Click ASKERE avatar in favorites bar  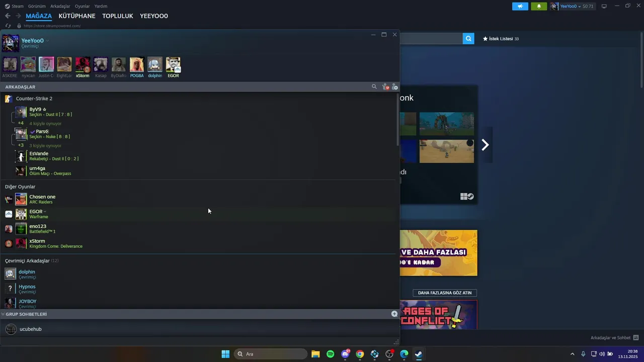click(x=10, y=64)
